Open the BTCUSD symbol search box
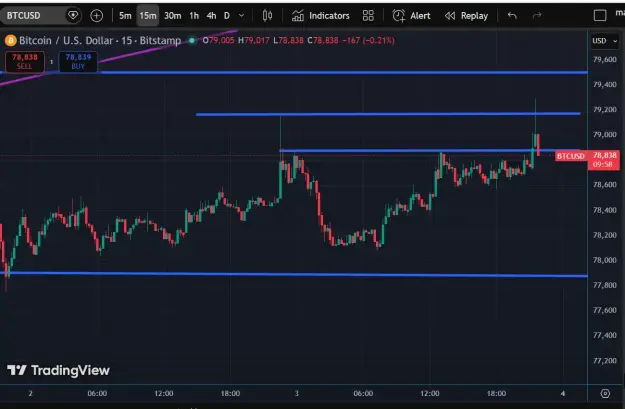Image resolution: width=625 pixels, height=409 pixels. tap(34, 16)
